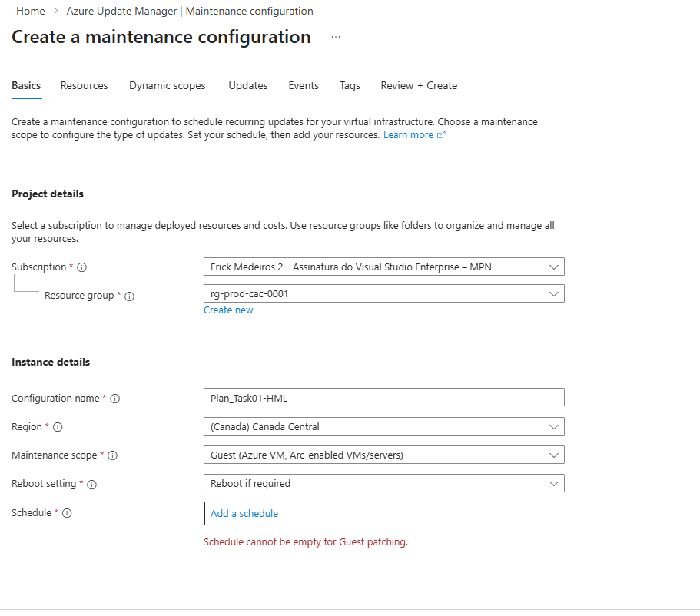
Task: Go to the Review + Create tab
Action: tap(419, 85)
